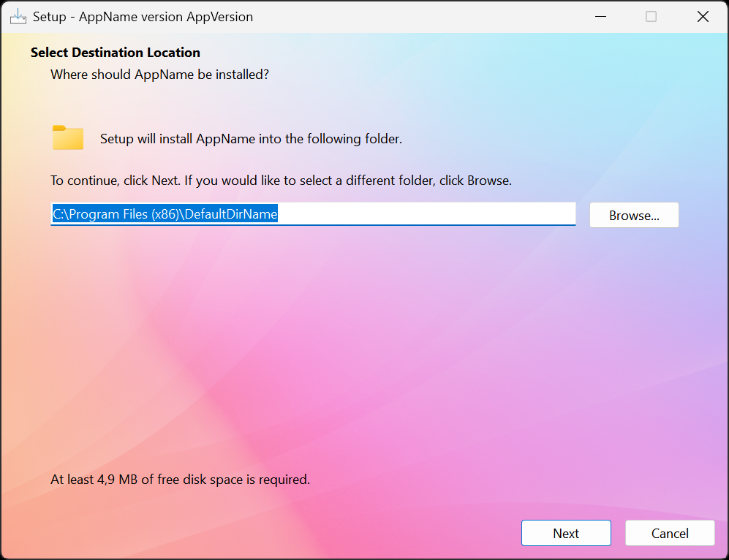Close the Setup installer window
Viewport: 729px width, 560px height.
click(x=703, y=17)
